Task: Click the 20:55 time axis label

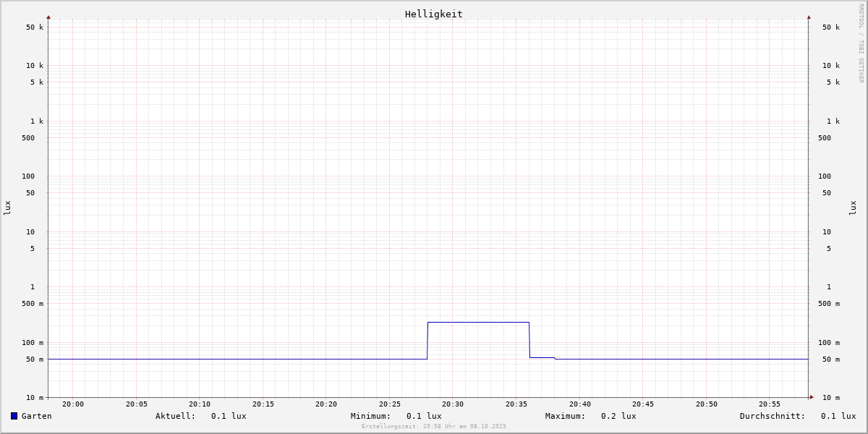Action: [770, 404]
